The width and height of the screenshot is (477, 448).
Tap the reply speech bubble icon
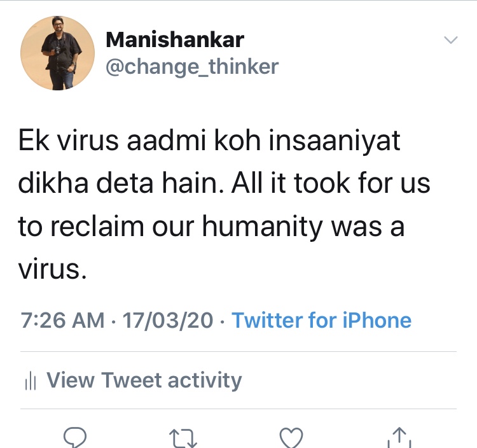75,438
